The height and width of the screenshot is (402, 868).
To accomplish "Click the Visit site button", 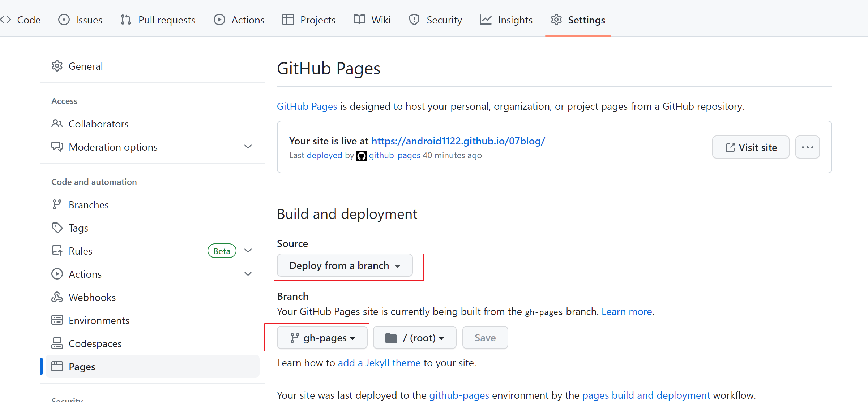I will (751, 147).
